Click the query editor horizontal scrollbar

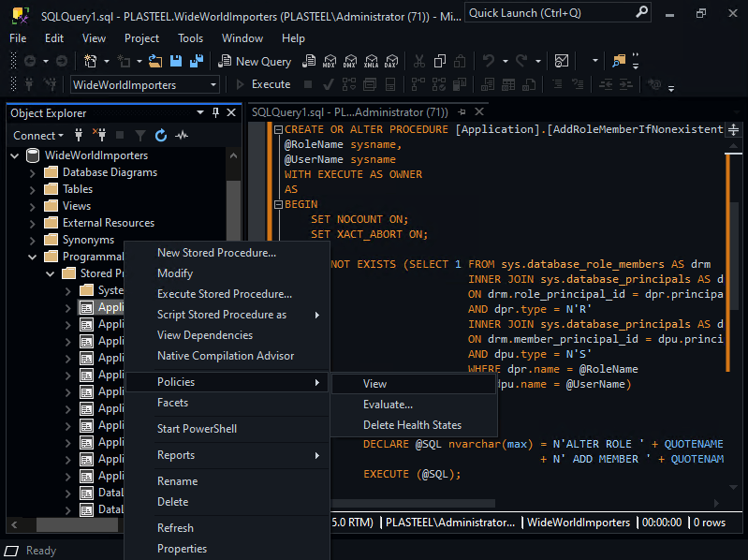(414, 503)
